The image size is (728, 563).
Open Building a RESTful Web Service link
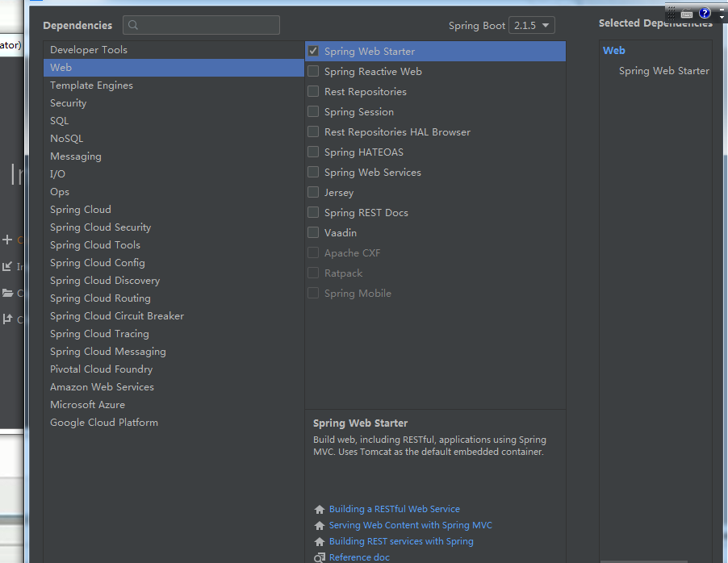click(x=394, y=509)
